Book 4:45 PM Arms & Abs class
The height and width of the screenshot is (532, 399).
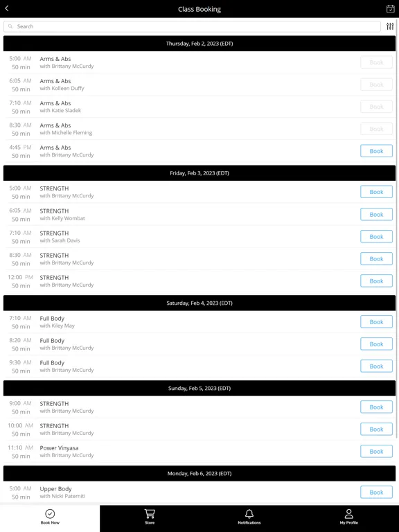click(376, 151)
